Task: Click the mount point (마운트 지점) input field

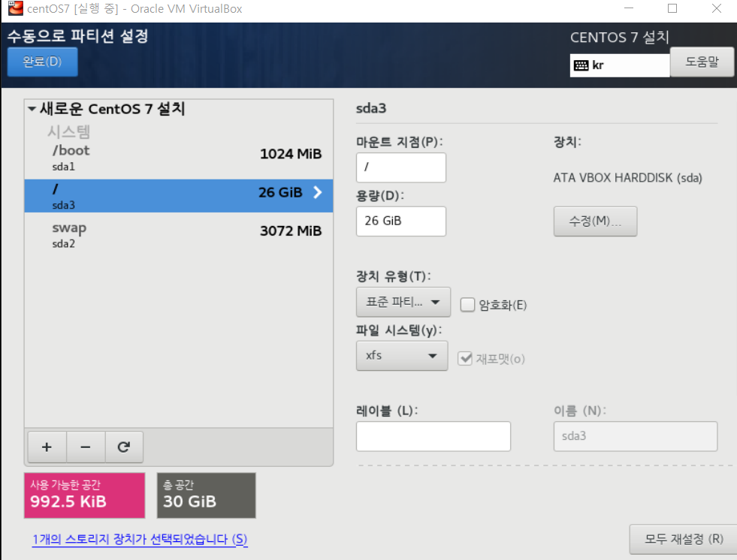Action: pos(401,167)
